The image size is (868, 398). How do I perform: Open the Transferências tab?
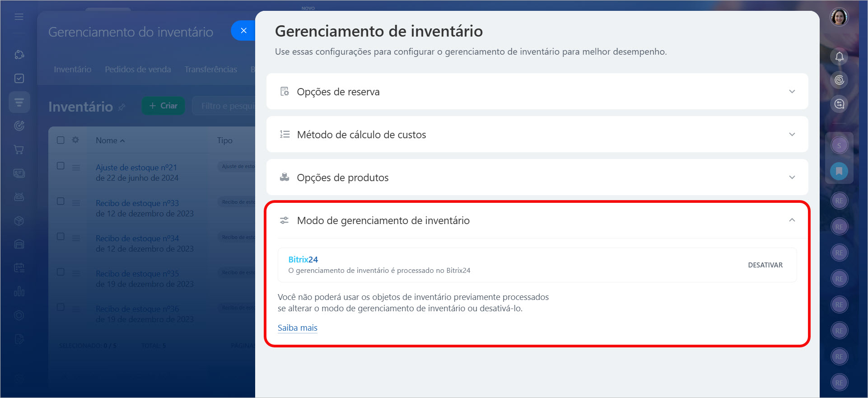click(x=210, y=69)
